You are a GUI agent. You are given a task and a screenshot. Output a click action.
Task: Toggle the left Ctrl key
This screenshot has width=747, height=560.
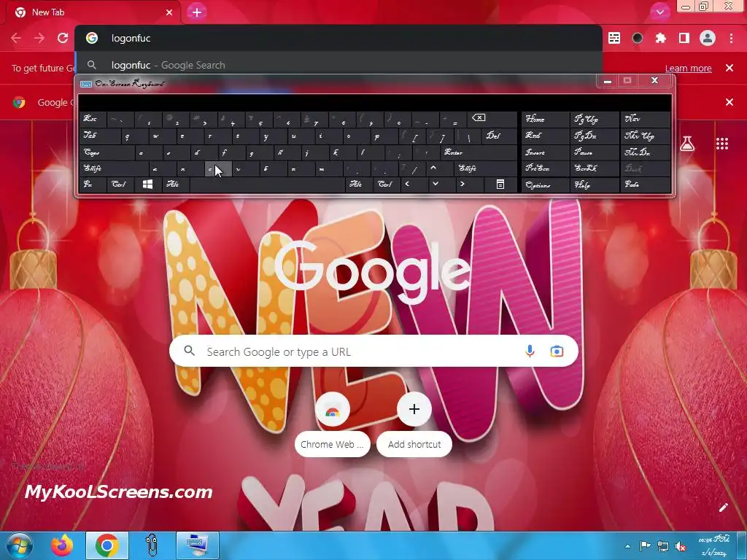click(x=120, y=184)
